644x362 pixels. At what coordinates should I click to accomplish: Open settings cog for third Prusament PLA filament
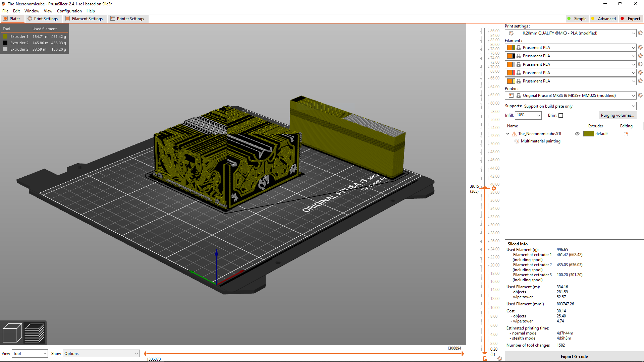pyautogui.click(x=640, y=64)
